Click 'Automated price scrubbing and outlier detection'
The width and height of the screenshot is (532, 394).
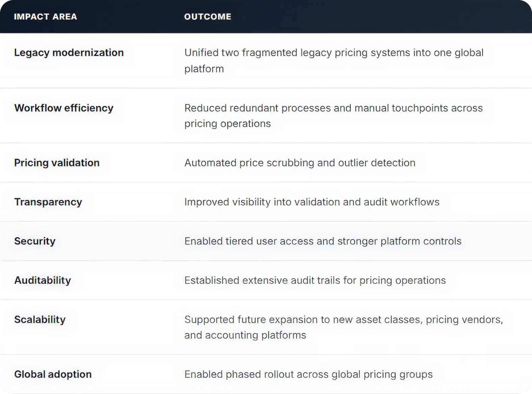tap(300, 163)
